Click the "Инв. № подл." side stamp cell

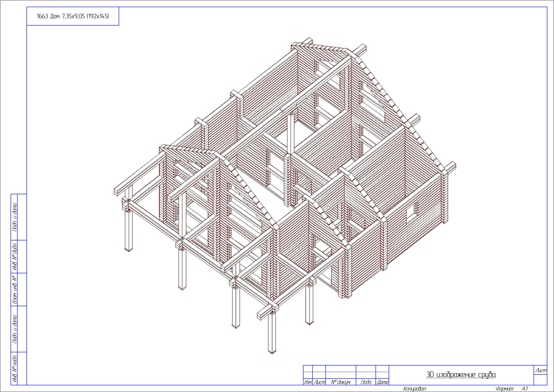14,368
